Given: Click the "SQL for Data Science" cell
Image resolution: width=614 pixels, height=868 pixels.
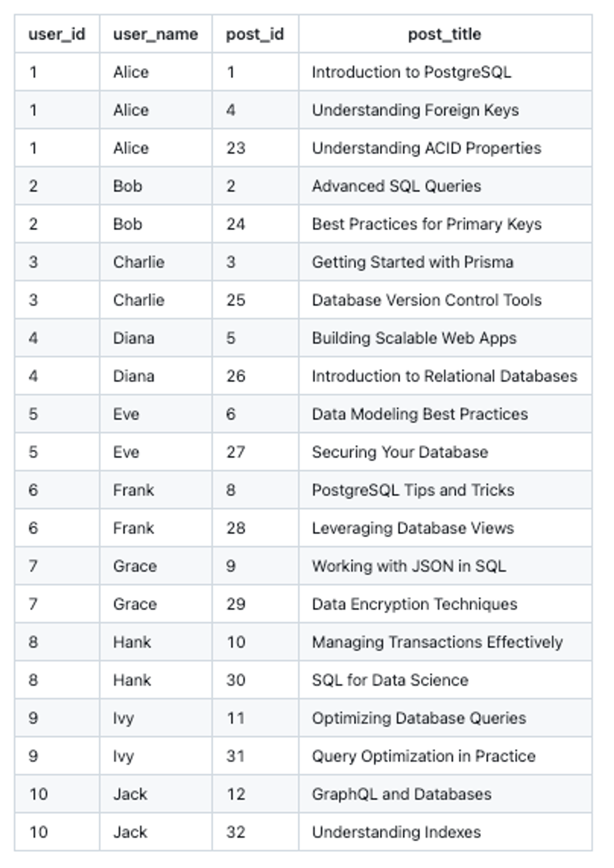Looking at the screenshot, I should point(390,680).
